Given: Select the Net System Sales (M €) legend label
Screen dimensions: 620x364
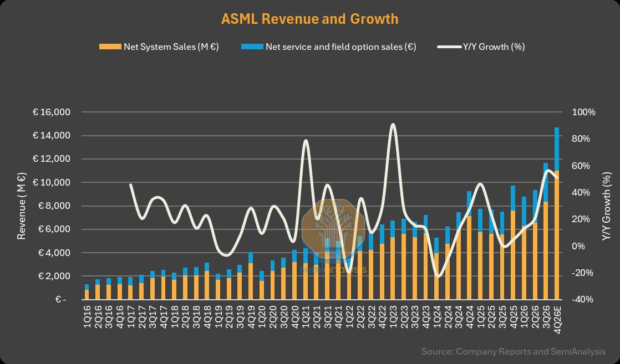Looking at the screenshot, I should click(171, 47).
